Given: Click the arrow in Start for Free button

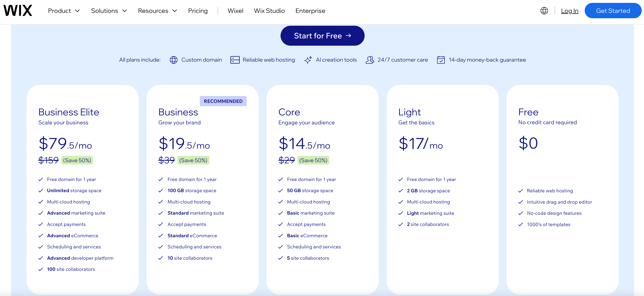Looking at the screenshot, I should 348,36.
